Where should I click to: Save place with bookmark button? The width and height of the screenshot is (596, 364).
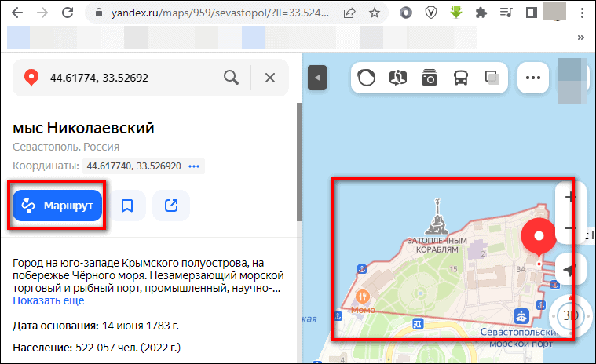pos(127,206)
